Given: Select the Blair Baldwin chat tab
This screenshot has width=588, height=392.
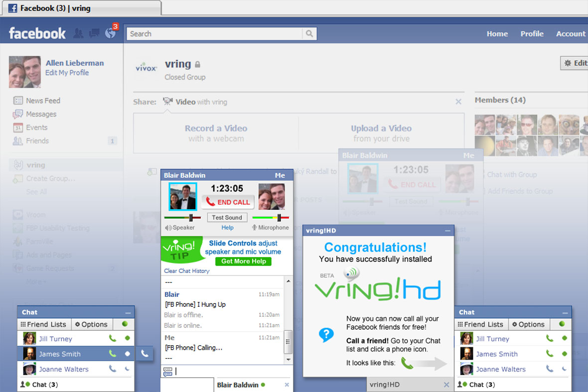Looking at the screenshot, I should 254,385.
